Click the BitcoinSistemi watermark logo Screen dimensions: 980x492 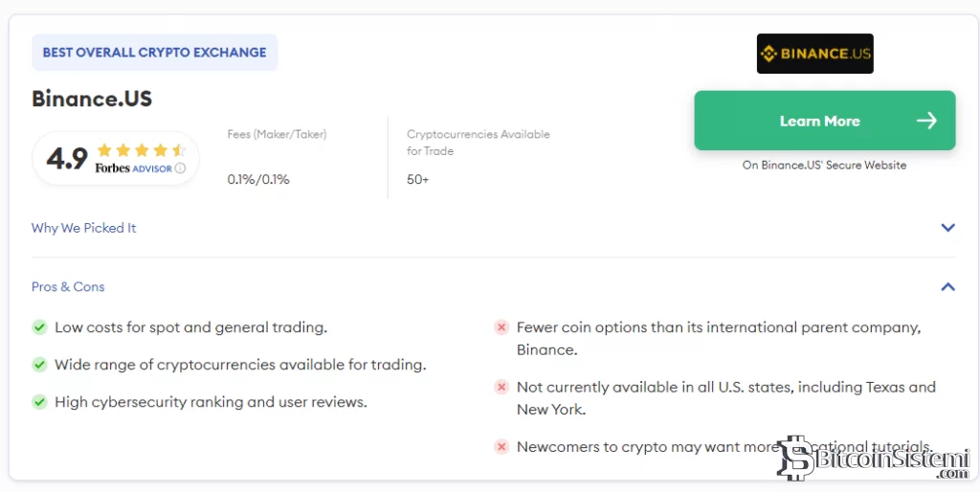[871, 459]
